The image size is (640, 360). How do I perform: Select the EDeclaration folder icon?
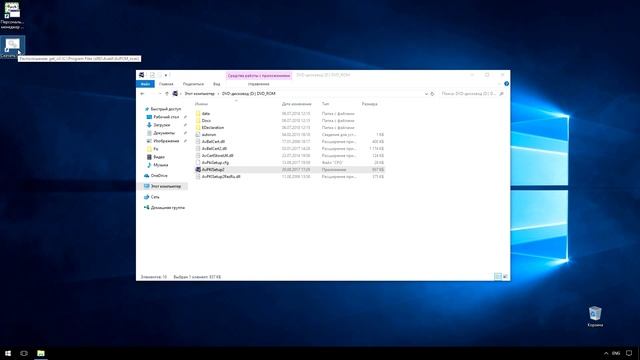point(198,127)
